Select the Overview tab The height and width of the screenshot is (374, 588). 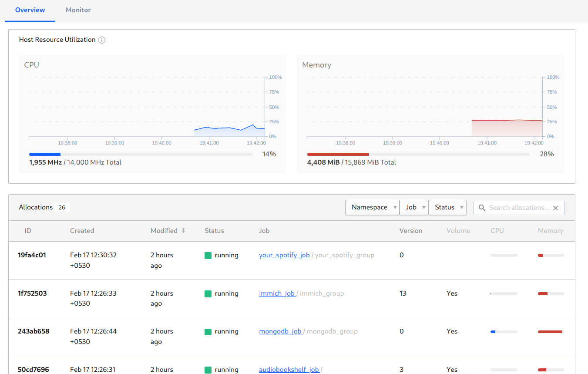point(30,10)
